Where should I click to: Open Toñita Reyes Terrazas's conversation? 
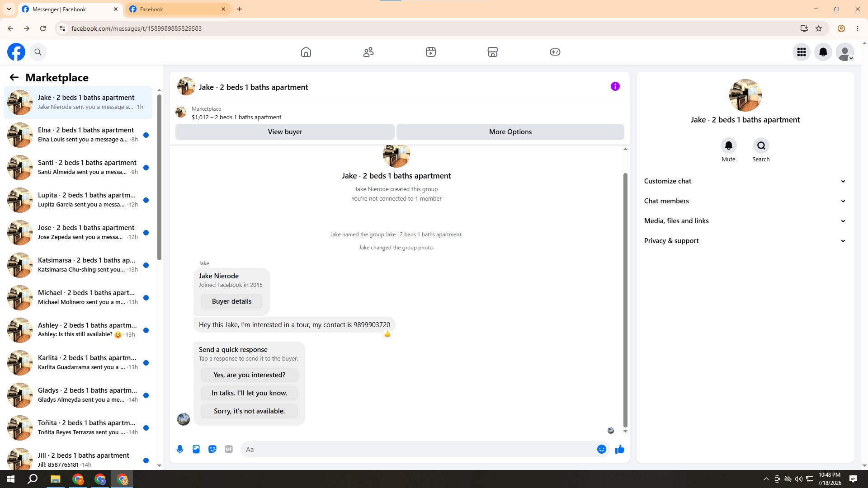[x=78, y=428]
